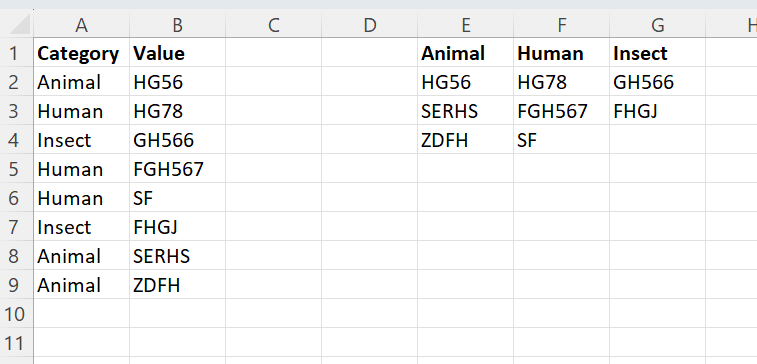
Task: Select row 10 header
Action: pyautogui.click(x=17, y=313)
